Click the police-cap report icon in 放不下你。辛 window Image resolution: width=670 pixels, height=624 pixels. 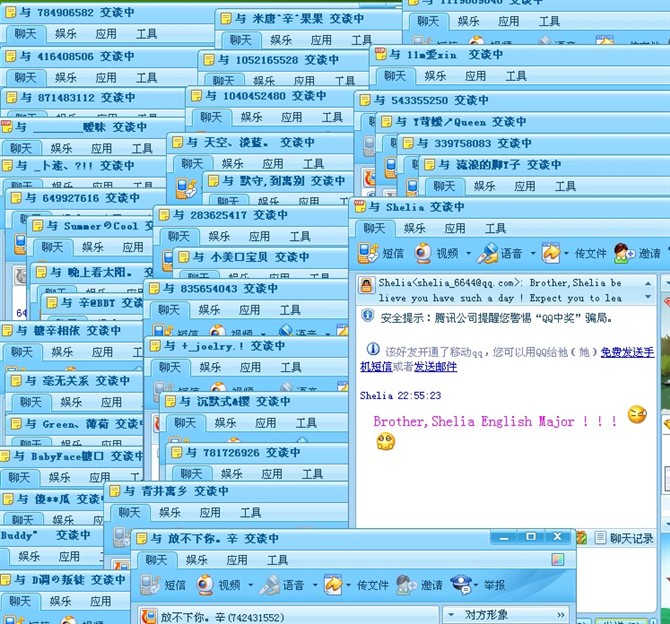pyautogui.click(x=461, y=584)
